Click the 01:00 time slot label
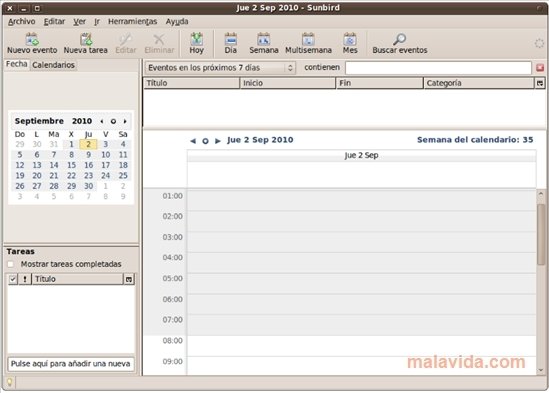Viewport: 549px width, 393px height. pyautogui.click(x=172, y=196)
